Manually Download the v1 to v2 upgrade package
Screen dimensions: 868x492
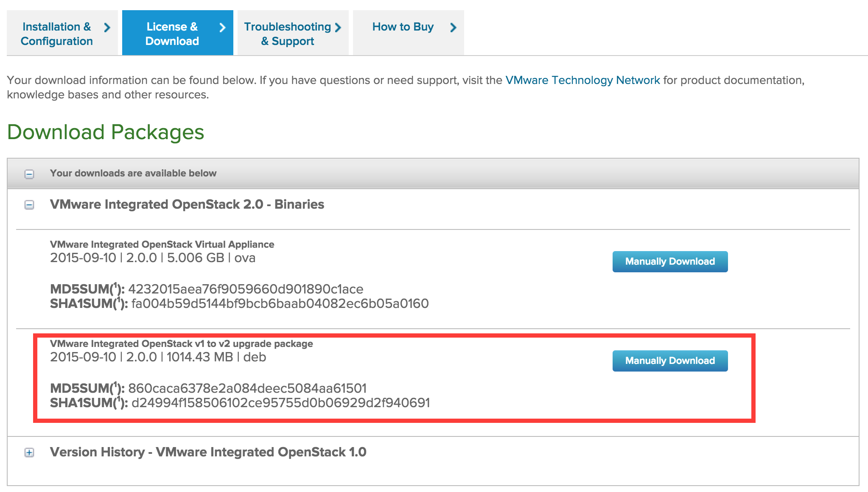(x=670, y=361)
